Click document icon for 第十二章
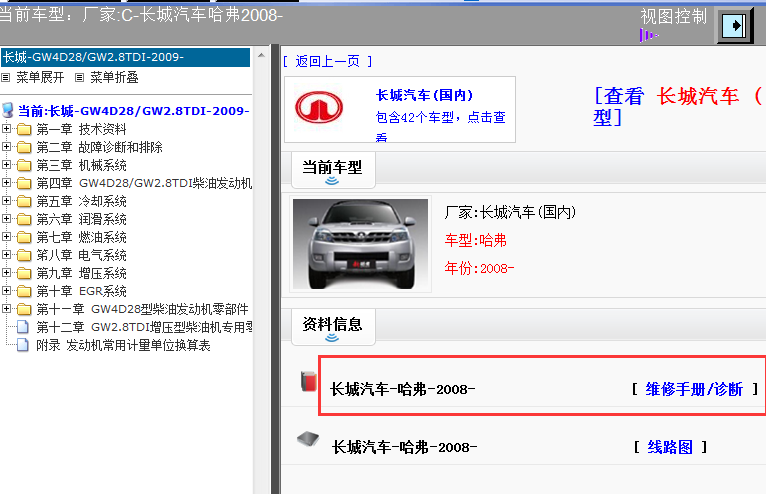This screenshot has height=494, width=766. pyautogui.click(x=22, y=327)
